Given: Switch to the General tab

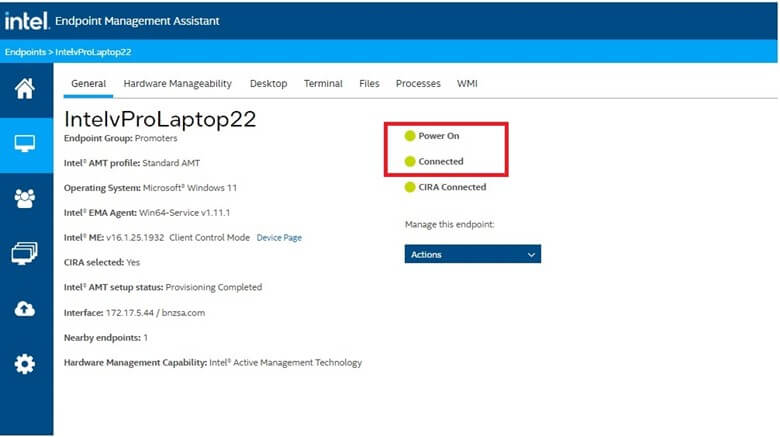Looking at the screenshot, I should 88,84.
